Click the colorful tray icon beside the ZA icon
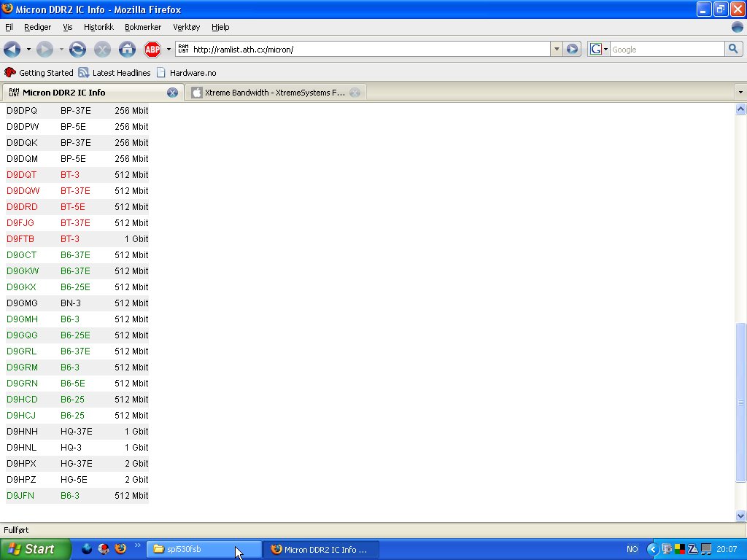This screenshot has width=747, height=560. coord(680,549)
